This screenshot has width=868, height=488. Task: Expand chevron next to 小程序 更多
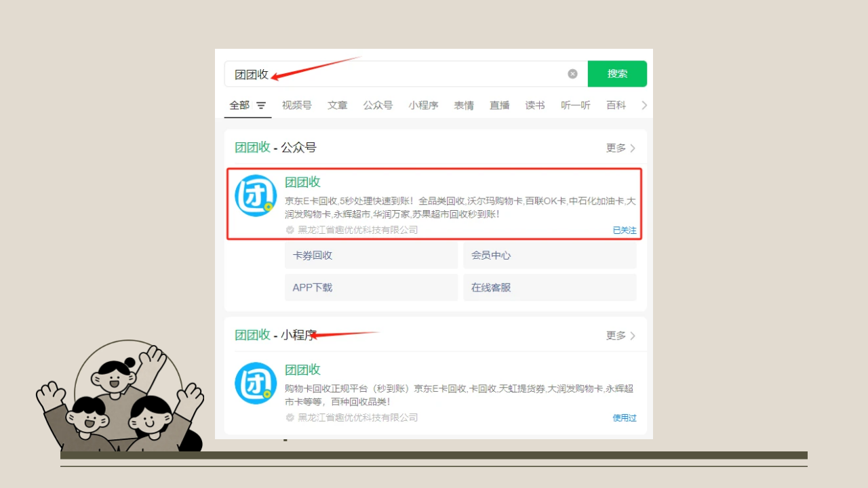click(x=633, y=335)
